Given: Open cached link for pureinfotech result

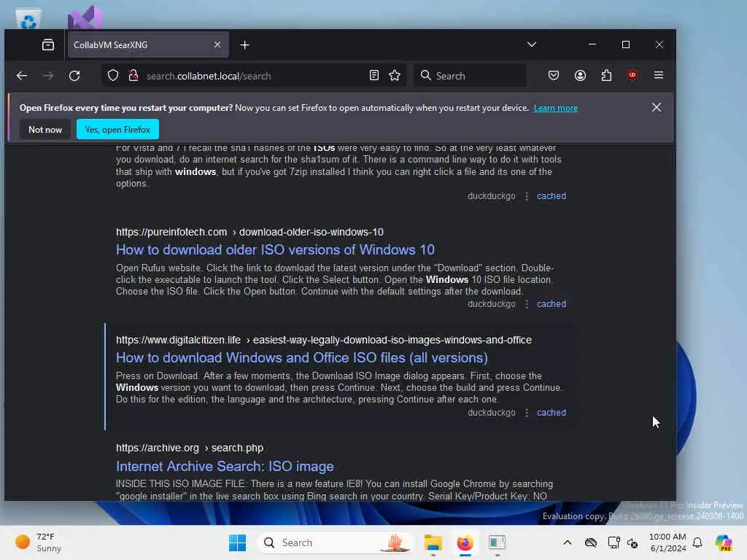Looking at the screenshot, I should (551, 304).
